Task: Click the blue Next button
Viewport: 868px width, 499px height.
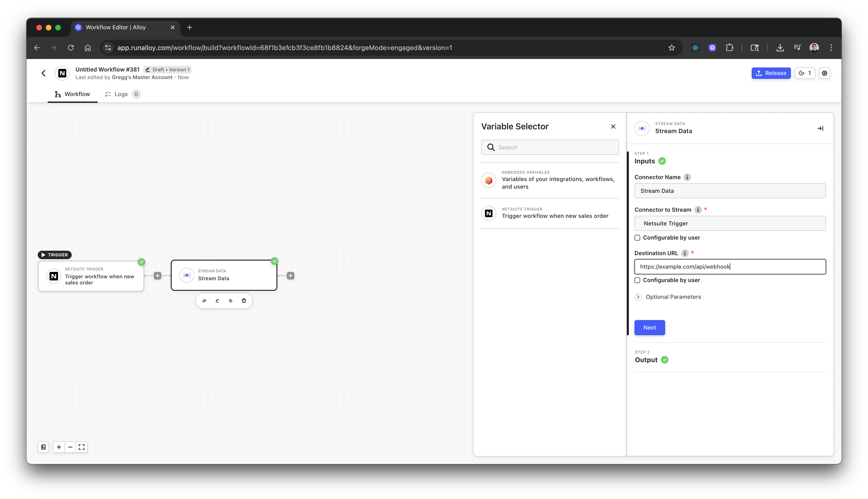Action: 649,327
